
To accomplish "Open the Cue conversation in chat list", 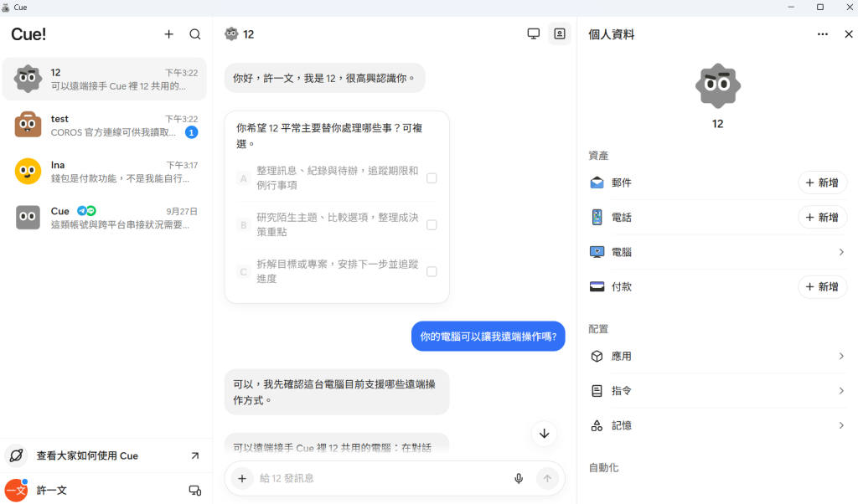I will 105,218.
